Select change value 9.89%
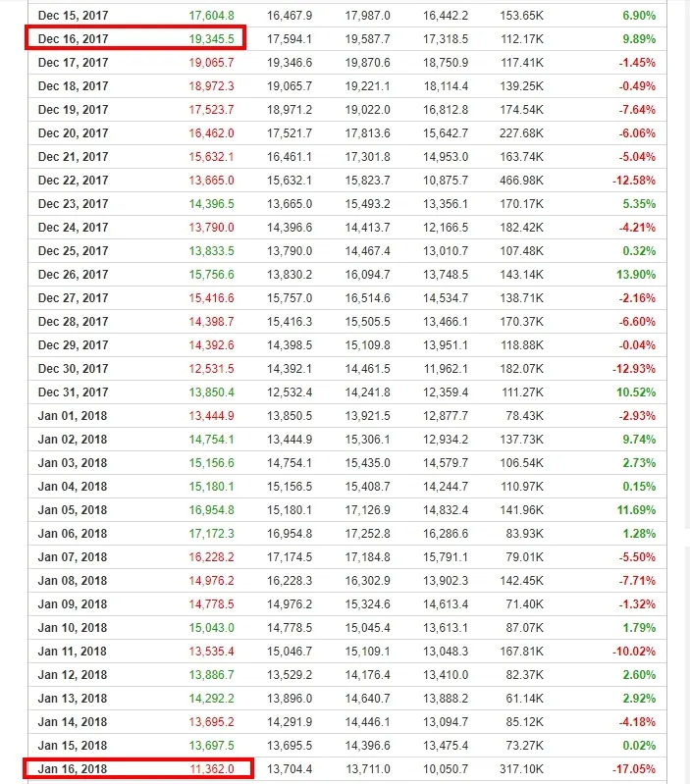 pos(639,39)
